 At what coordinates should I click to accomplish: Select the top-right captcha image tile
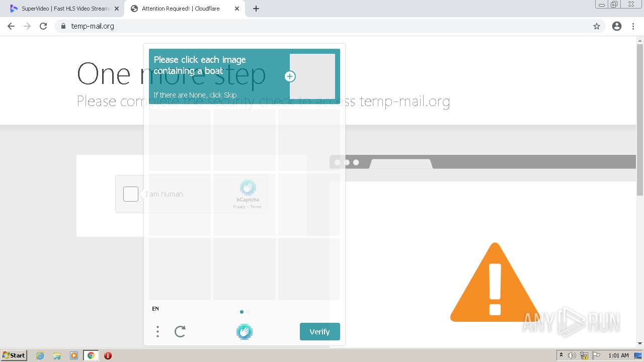(309, 140)
